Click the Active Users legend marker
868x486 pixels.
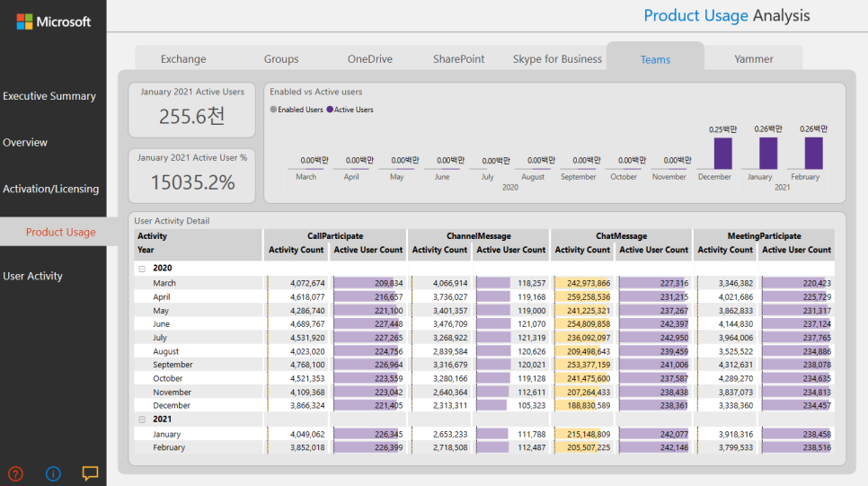click(x=330, y=110)
